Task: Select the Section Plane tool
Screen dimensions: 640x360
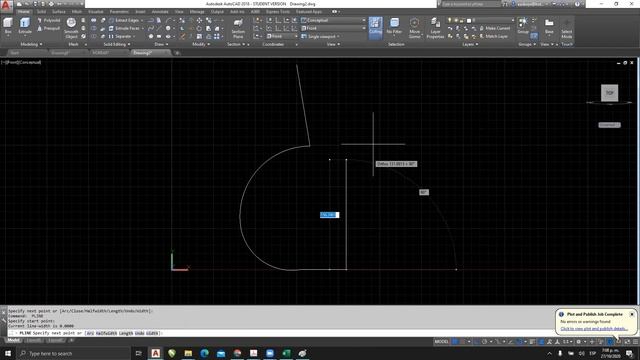Action: [x=238, y=28]
